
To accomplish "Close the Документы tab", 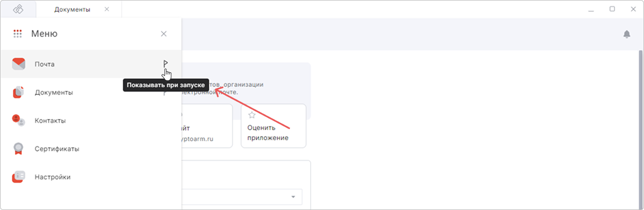I will (107, 10).
